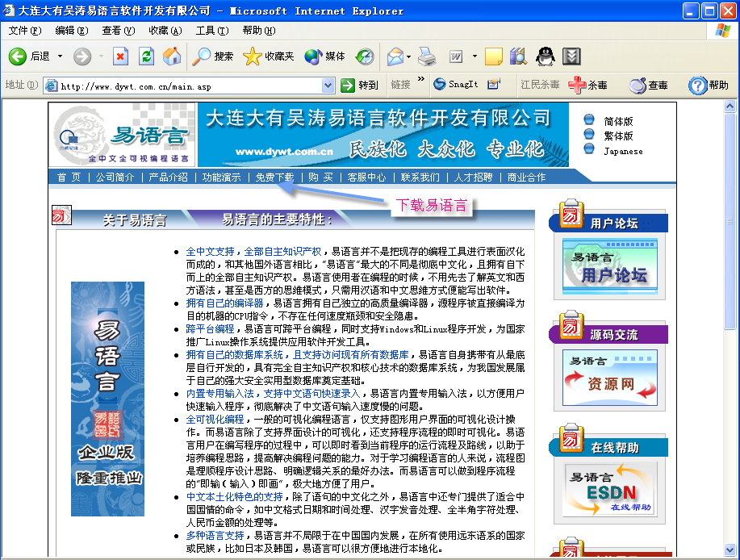Open the Back button history dropdown arrow
This screenshot has width=740, height=560.
[x=60, y=56]
